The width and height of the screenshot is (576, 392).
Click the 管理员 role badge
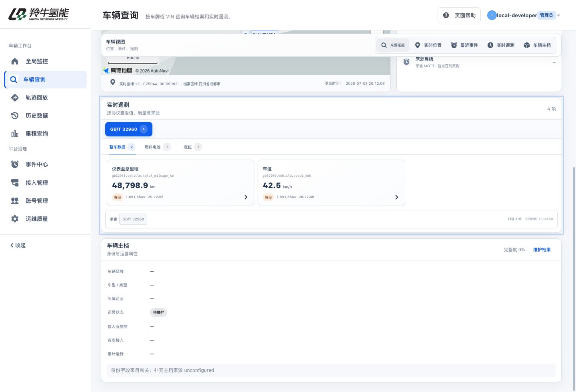(x=546, y=15)
